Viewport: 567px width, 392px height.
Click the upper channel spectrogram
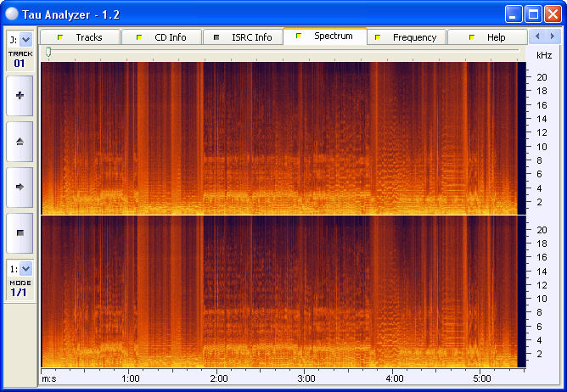tap(278, 138)
